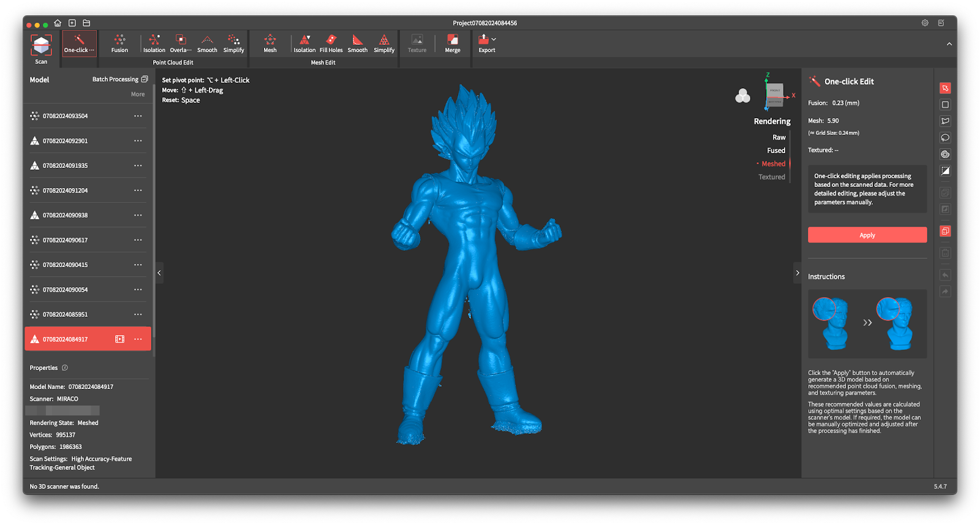
Task: Select model 07082024090415
Action: pyautogui.click(x=88, y=265)
